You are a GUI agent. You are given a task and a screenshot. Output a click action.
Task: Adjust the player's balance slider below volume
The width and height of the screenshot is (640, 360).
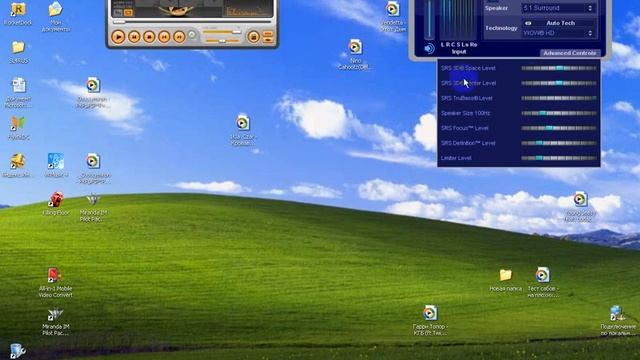222,41
